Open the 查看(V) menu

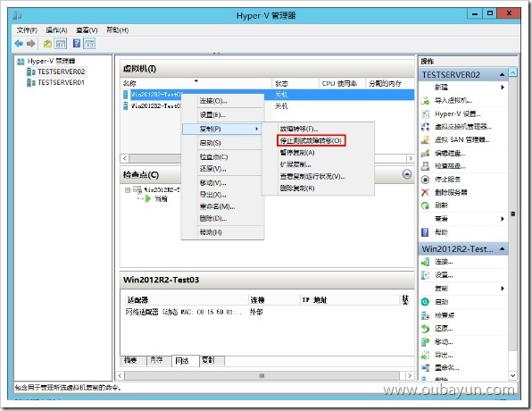click(87, 30)
